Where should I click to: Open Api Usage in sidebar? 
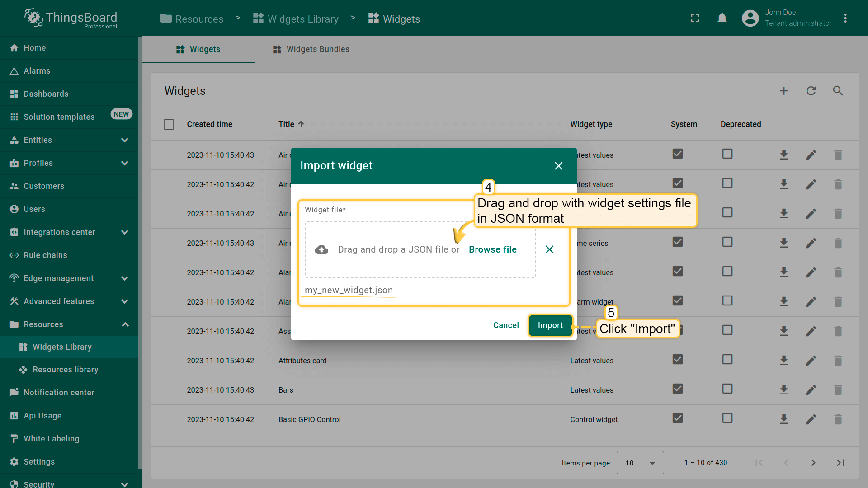click(69, 416)
